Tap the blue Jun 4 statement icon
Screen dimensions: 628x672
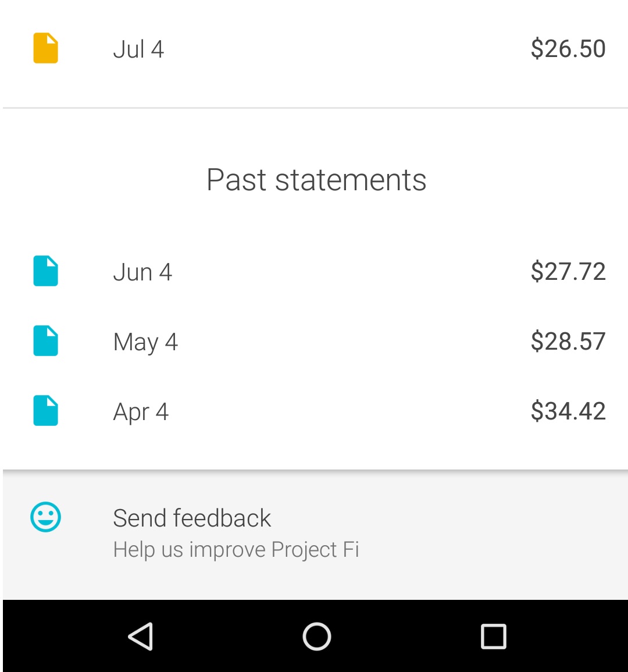pyautogui.click(x=45, y=271)
